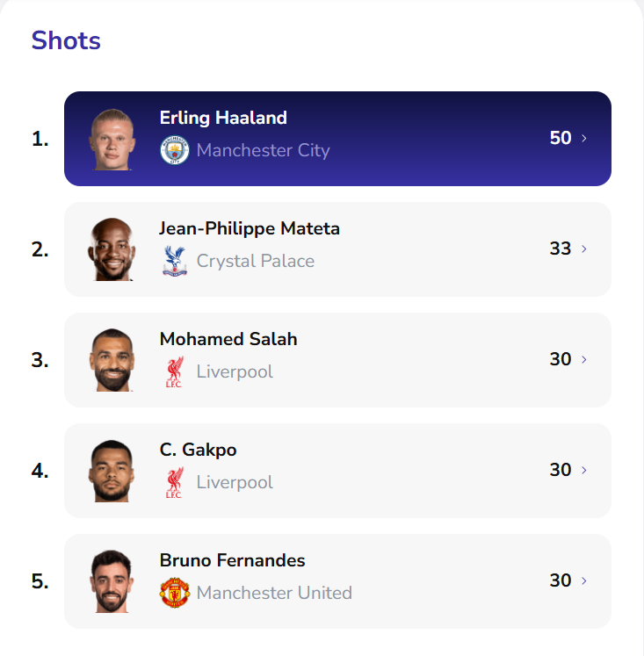Open Bruno Fernandes's player photo

tap(112, 581)
